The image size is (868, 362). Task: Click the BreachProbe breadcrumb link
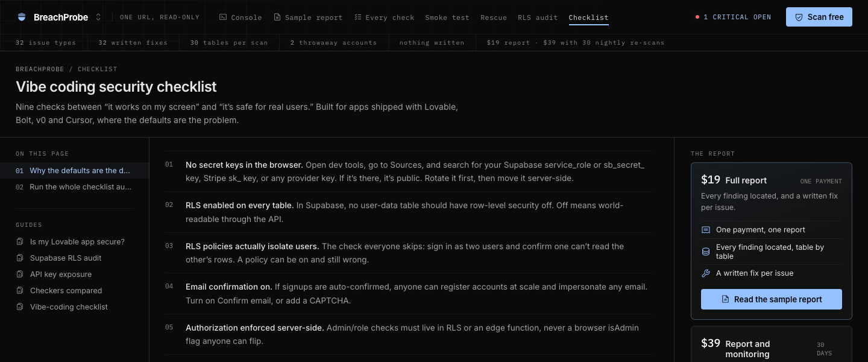click(x=40, y=69)
